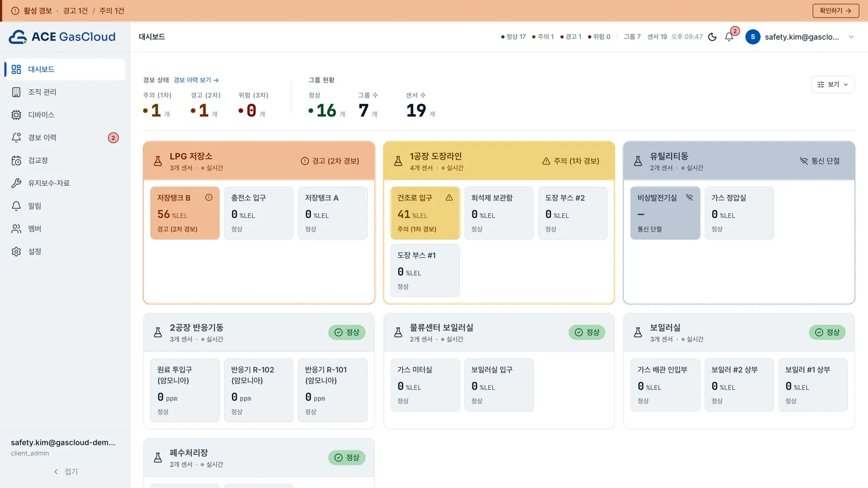Screen dimensions: 868x488
Task: Click 주의 (1차 경보) status on 1공장 도장라인
Action: (571, 161)
